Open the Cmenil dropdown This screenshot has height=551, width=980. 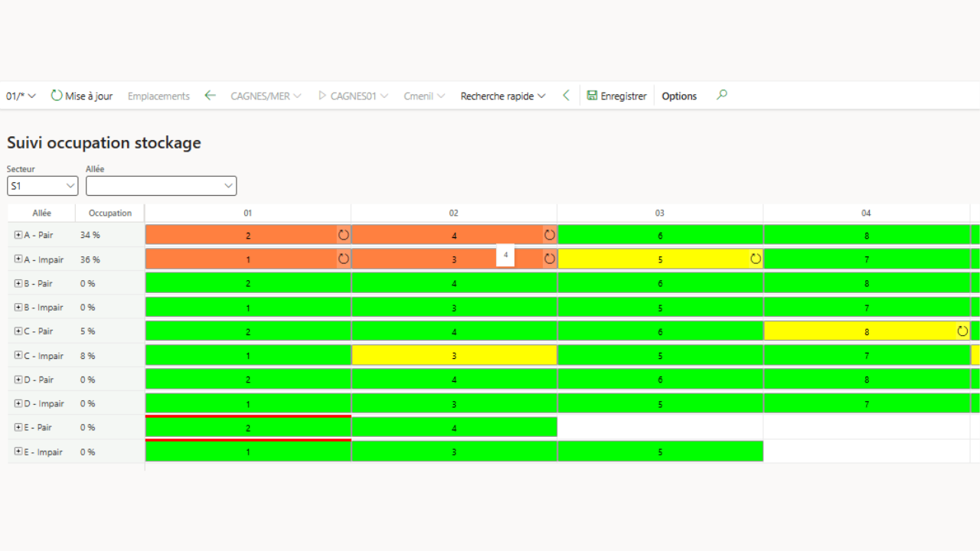[x=424, y=96]
